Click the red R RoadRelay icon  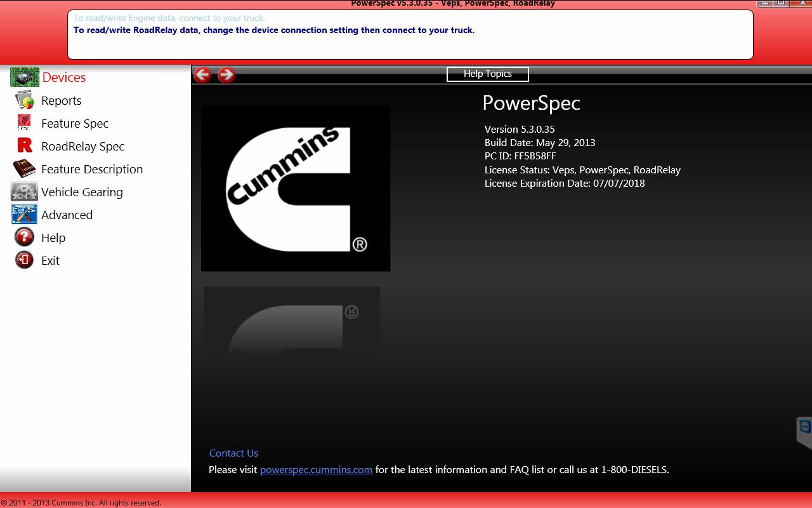coord(25,146)
